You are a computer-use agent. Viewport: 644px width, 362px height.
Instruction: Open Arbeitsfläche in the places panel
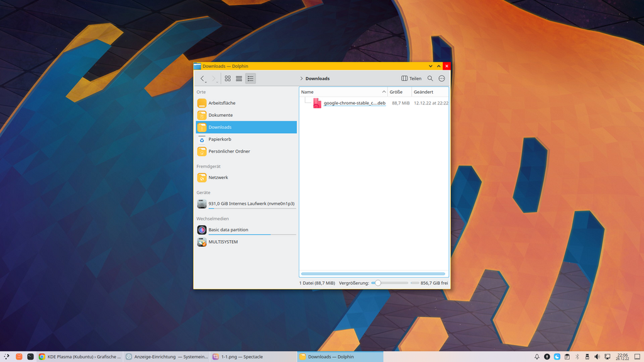click(x=222, y=103)
